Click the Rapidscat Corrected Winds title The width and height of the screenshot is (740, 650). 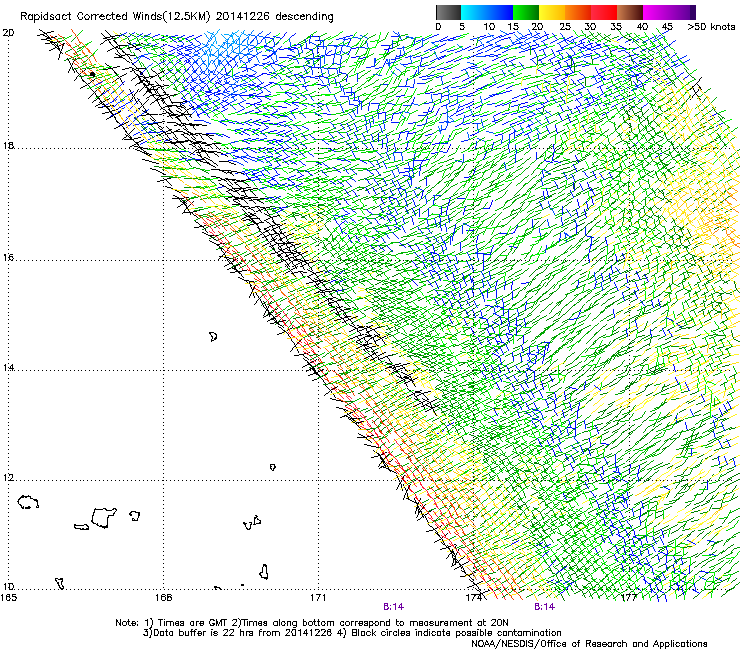click(x=177, y=17)
